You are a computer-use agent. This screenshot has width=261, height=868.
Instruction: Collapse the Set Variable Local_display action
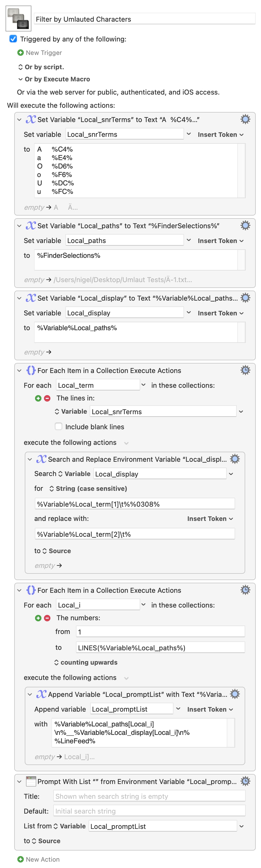pyautogui.click(x=19, y=298)
